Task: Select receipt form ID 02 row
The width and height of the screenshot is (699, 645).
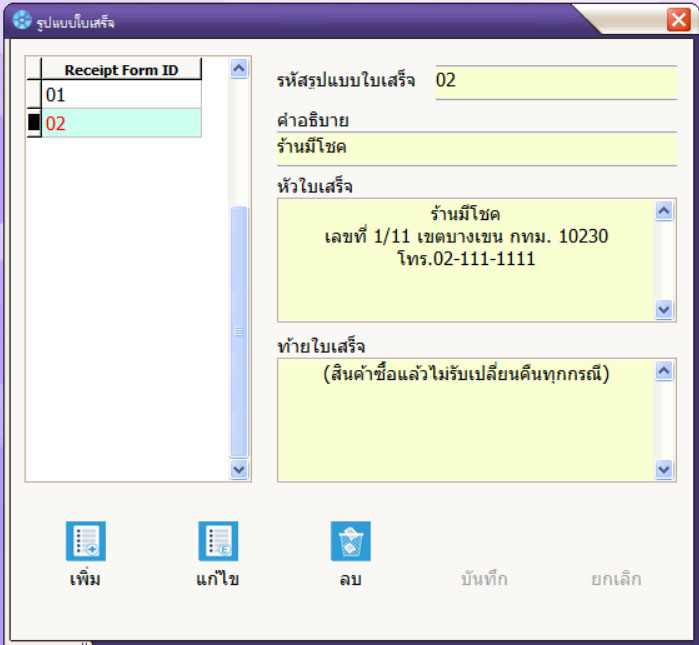Action: [120, 123]
